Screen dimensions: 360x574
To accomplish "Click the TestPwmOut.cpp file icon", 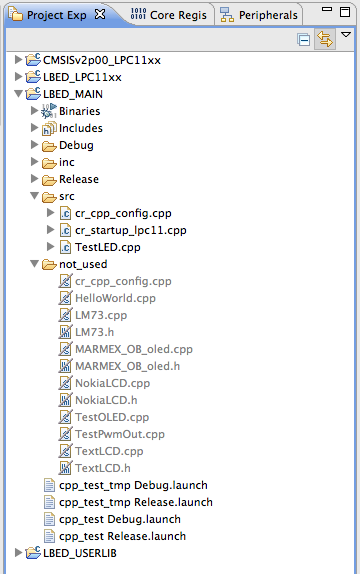I will tap(65, 434).
